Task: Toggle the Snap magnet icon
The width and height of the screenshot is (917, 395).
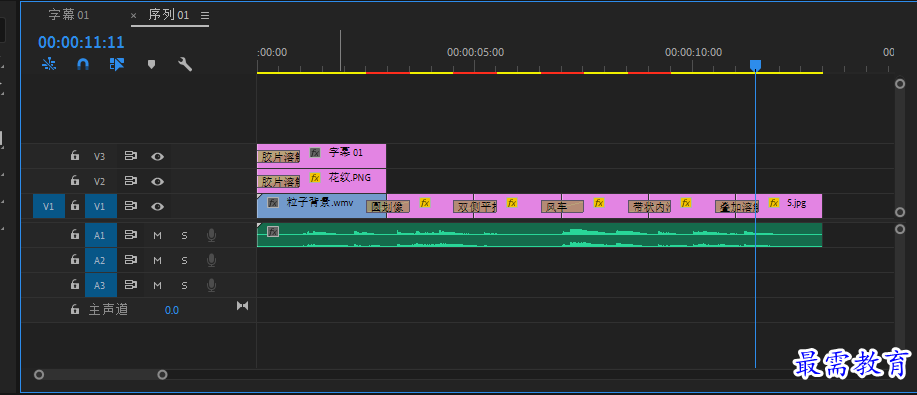Action: (x=83, y=64)
